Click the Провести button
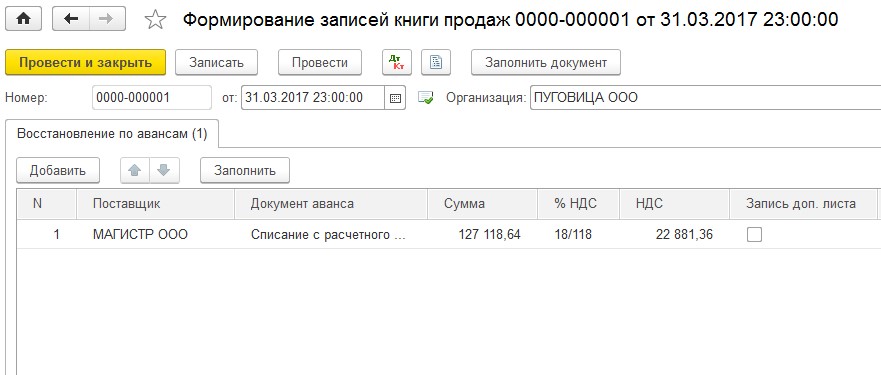Screen dimensions: 881x375 click(320, 62)
